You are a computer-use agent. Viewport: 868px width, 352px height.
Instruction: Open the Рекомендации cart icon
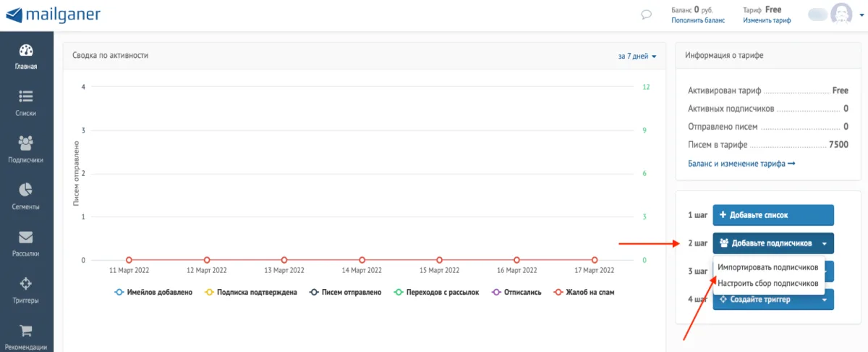(26, 330)
